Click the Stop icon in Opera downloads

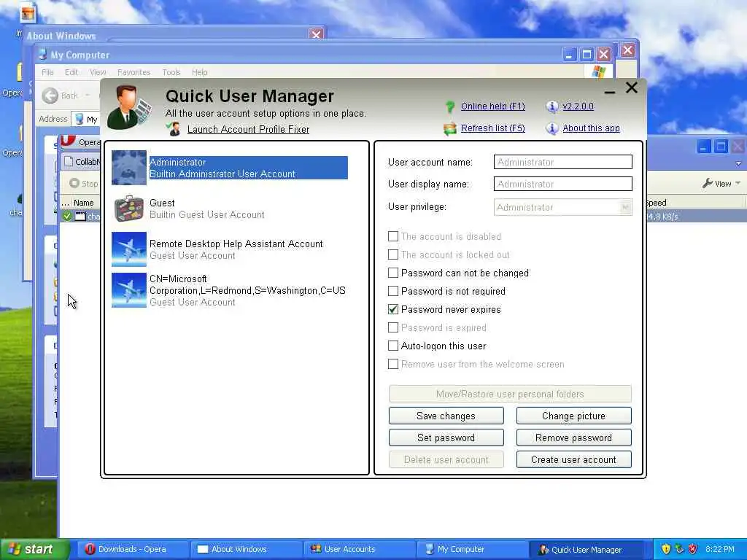point(74,183)
